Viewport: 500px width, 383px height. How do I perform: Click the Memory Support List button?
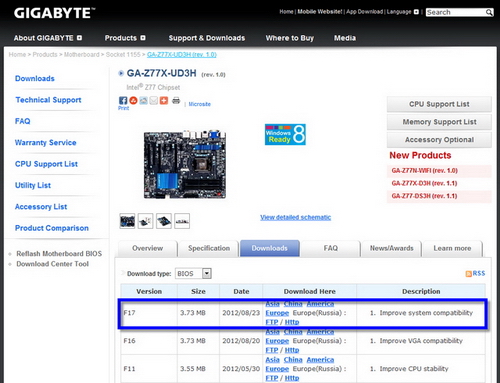click(x=439, y=122)
